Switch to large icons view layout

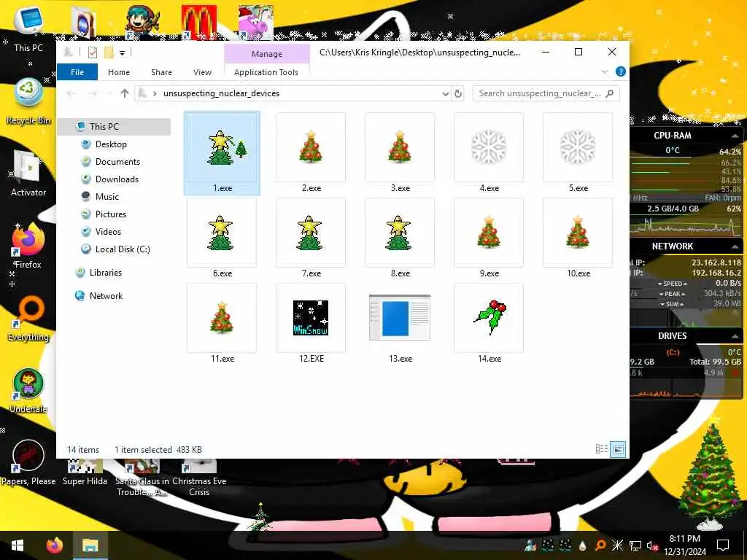click(x=618, y=449)
